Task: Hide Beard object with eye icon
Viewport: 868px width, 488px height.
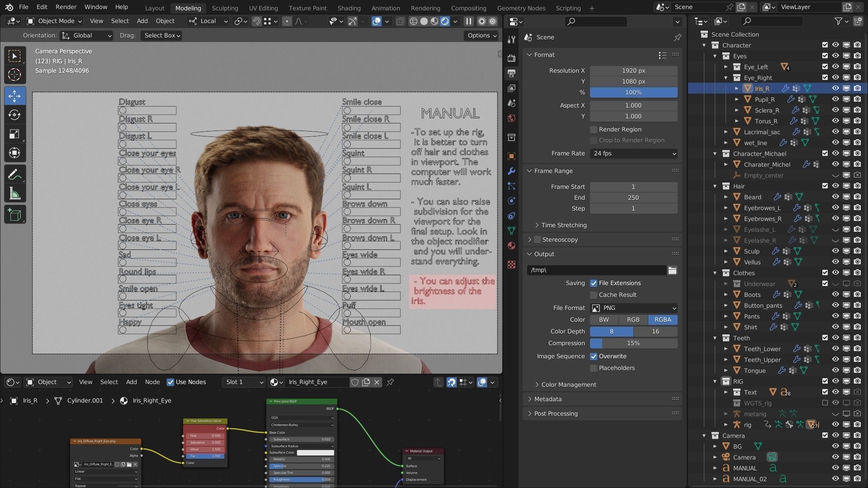Action: (835, 197)
